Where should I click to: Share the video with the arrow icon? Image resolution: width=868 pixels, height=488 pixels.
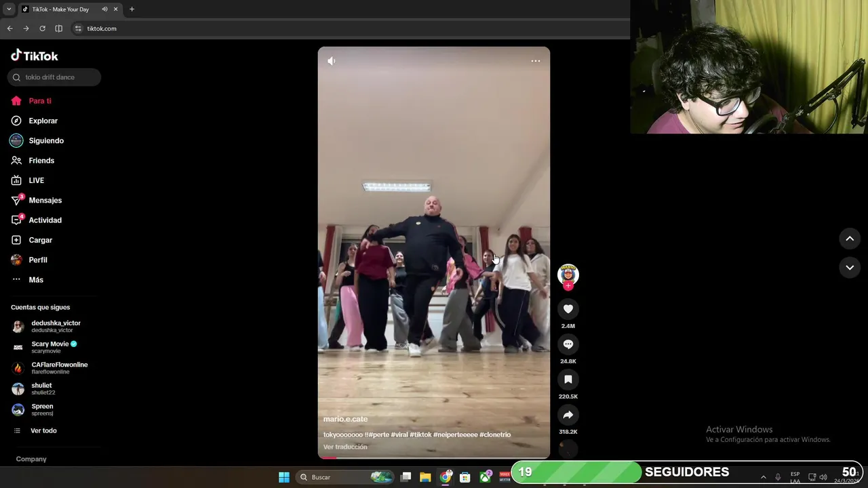click(x=568, y=415)
